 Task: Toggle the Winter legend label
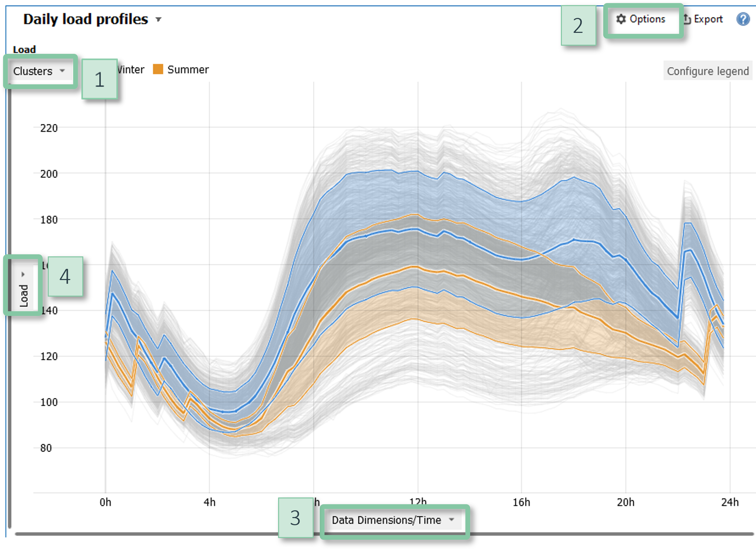pyautogui.click(x=131, y=70)
